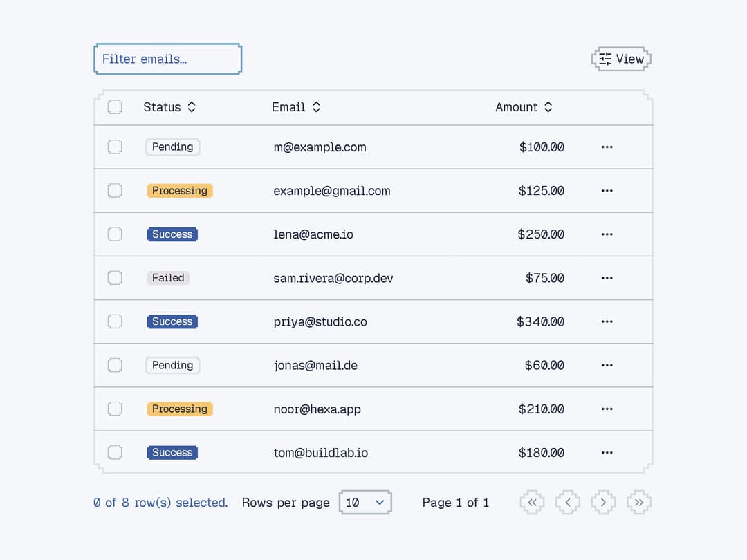Screen dimensions: 747x560
Task: Check the example@gmail.com row
Action: pyautogui.click(x=115, y=191)
